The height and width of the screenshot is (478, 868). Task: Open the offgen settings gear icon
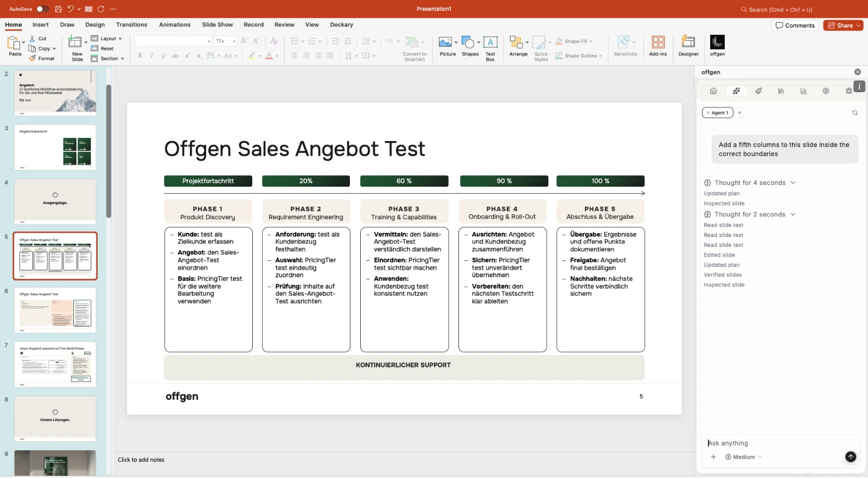(x=826, y=91)
